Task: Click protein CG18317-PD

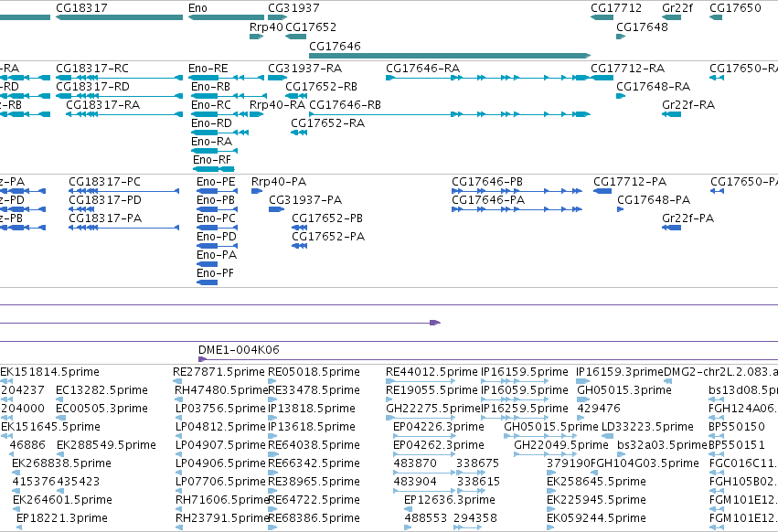Action: pyautogui.click(x=105, y=200)
